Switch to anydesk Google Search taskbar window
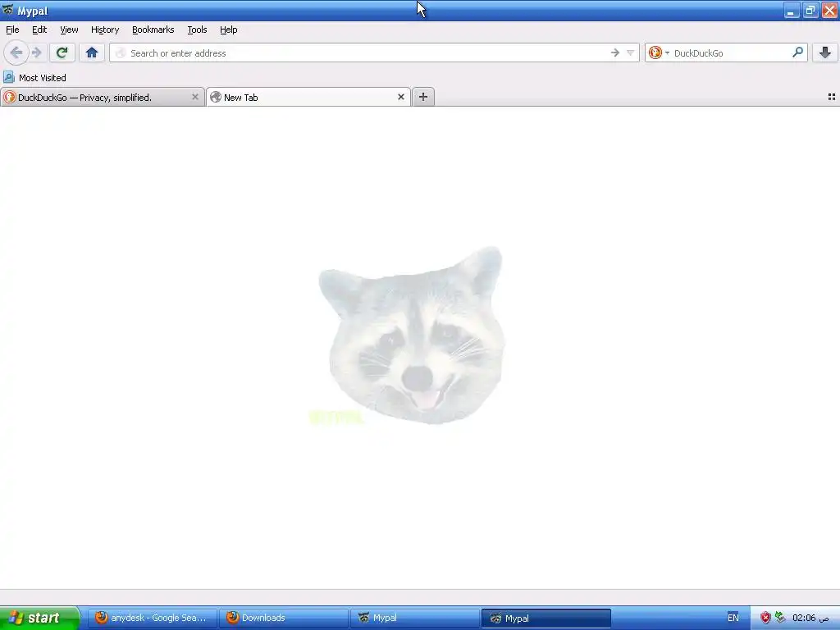The width and height of the screenshot is (840, 630). point(152,618)
